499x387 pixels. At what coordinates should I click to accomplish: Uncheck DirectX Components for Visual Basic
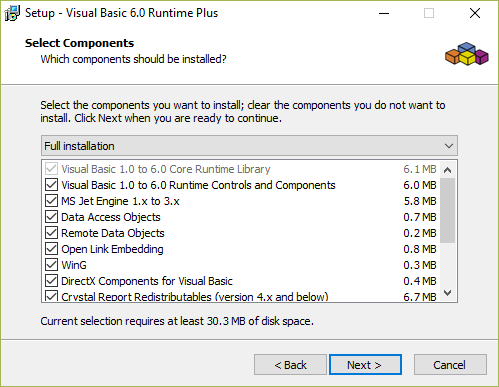tap(51, 281)
